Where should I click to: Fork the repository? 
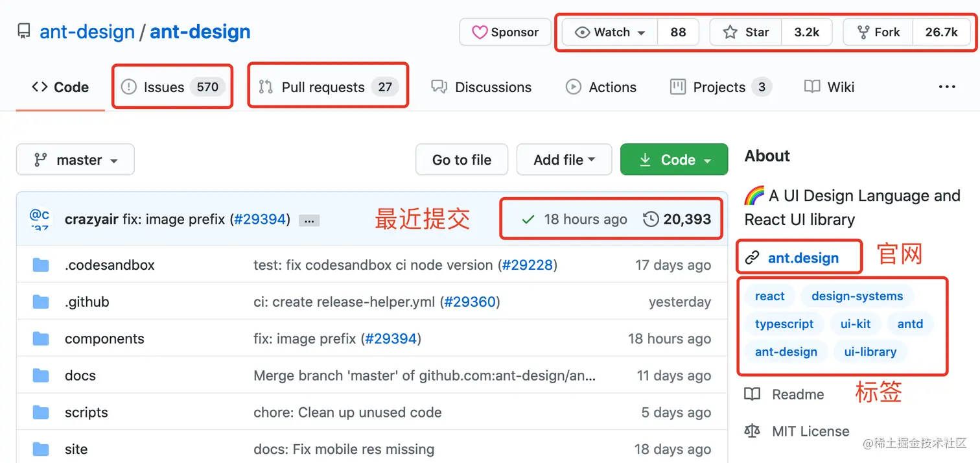click(878, 32)
